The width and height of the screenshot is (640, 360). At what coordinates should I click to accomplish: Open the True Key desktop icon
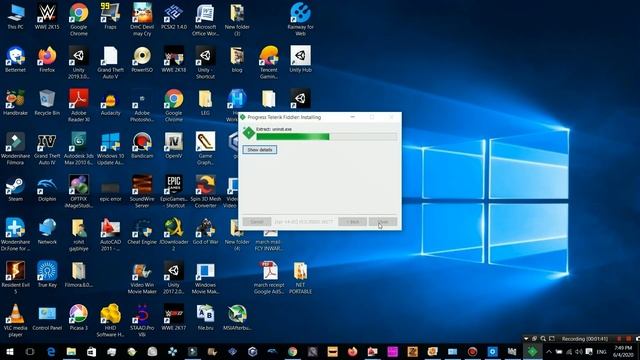pos(47,275)
